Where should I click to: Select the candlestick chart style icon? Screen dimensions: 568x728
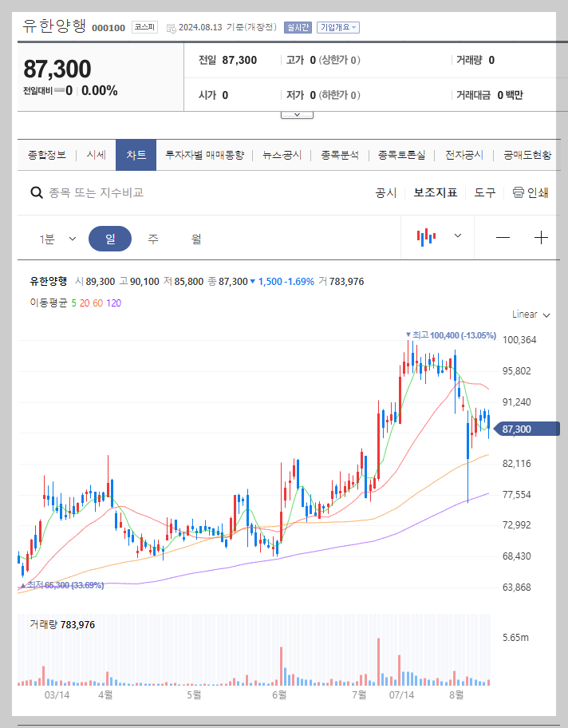pos(427,237)
